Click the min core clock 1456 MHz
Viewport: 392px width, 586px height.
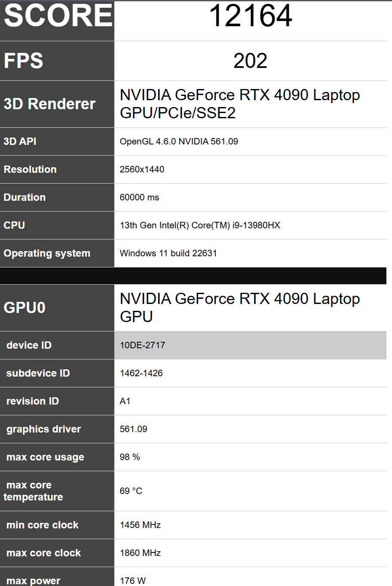140,525
